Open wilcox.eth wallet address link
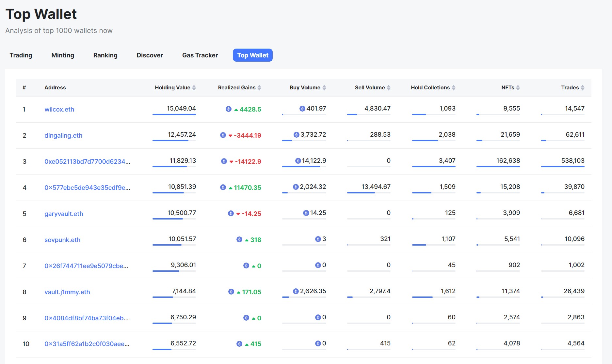Image resolution: width=612 pixels, height=364 pixels. click(59, 109)
